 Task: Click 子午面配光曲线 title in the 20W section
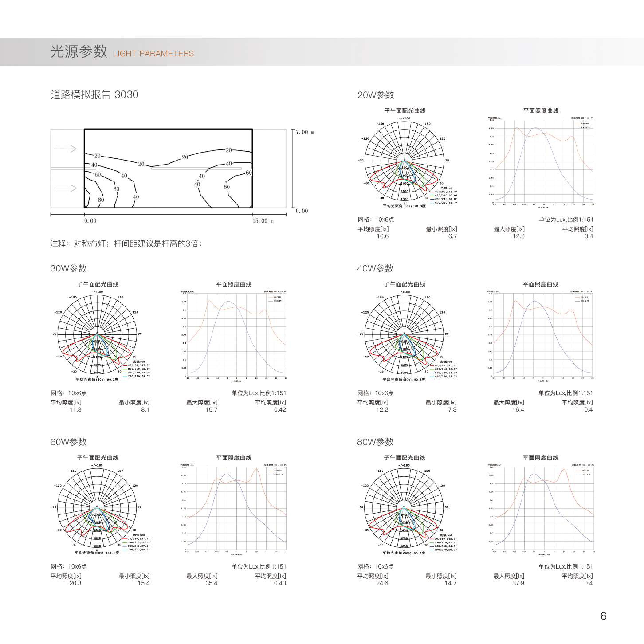404,110
